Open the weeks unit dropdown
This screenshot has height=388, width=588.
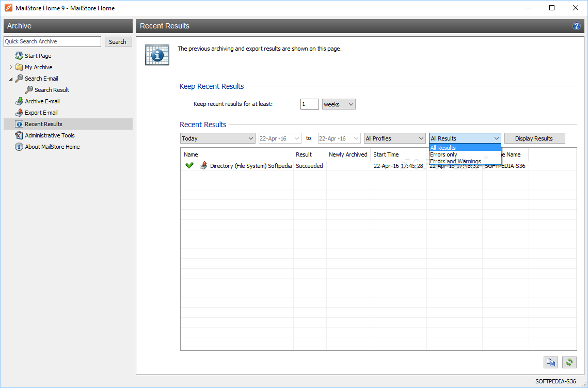pyautogui.click(x=339, y=104)
